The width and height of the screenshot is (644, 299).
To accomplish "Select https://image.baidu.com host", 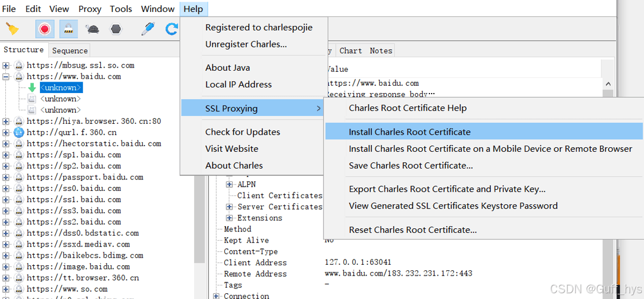I will [x=78, y=267].
